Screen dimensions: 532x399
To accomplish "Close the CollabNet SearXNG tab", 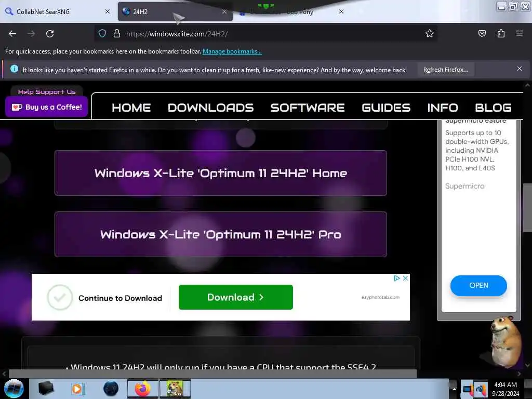I will point(108,11).
